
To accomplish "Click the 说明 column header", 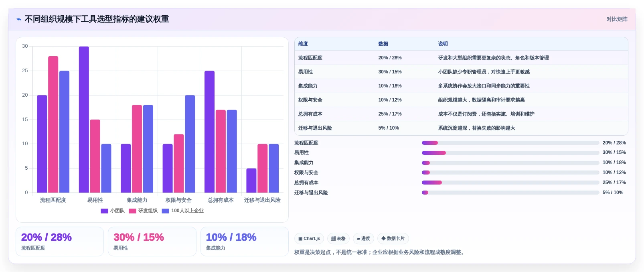I will click(x=443, y=44).
